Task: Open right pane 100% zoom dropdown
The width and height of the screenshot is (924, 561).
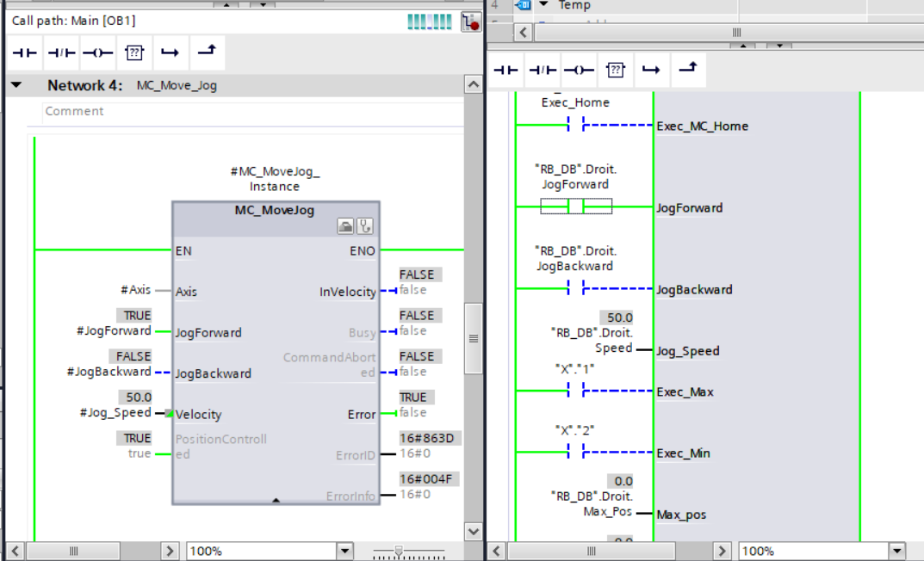Action: (x=897, y=551)
